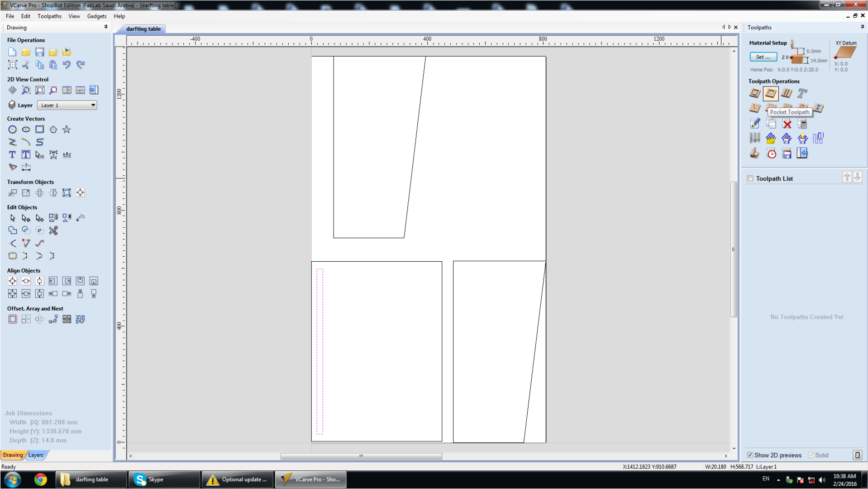Open the Optional update taskbar item
Viewport: 868px width, 489px height.
[238, 479]
